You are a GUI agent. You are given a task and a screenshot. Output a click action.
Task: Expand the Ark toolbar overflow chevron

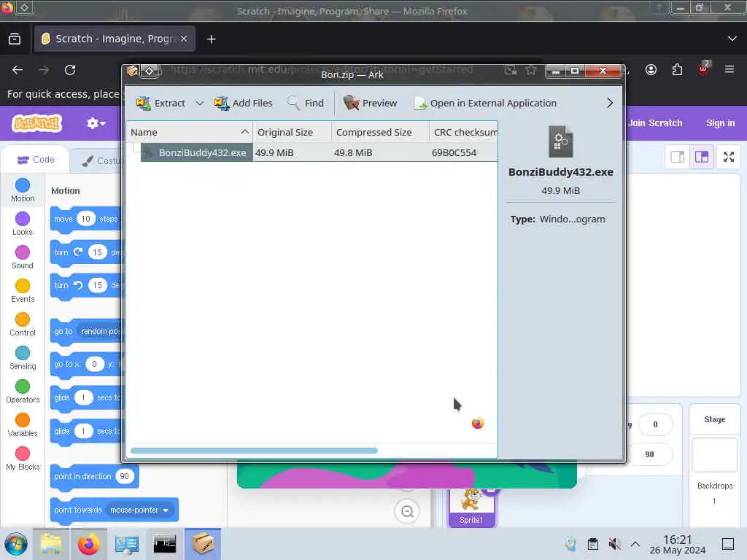(x=610, y=103)
